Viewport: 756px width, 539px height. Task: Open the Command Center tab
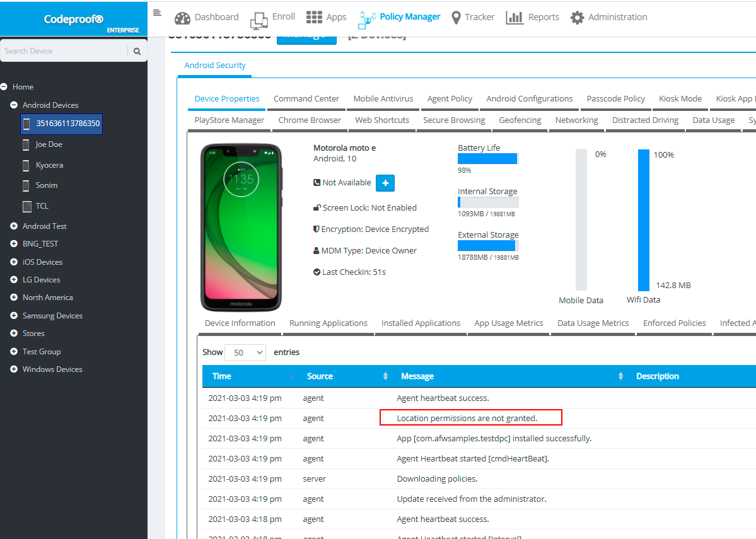click(306, 99)
